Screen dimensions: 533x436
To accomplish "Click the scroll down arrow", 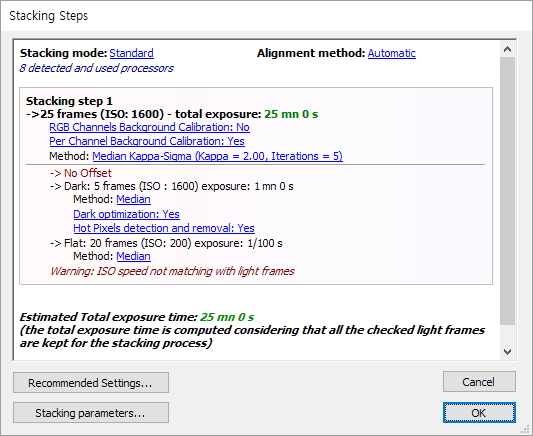I will pos(508,351).
